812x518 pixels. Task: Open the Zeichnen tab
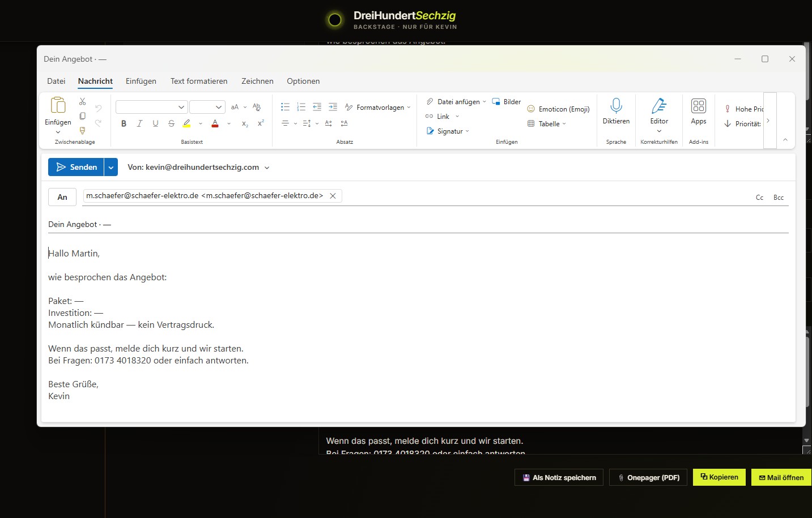[257, 81]
